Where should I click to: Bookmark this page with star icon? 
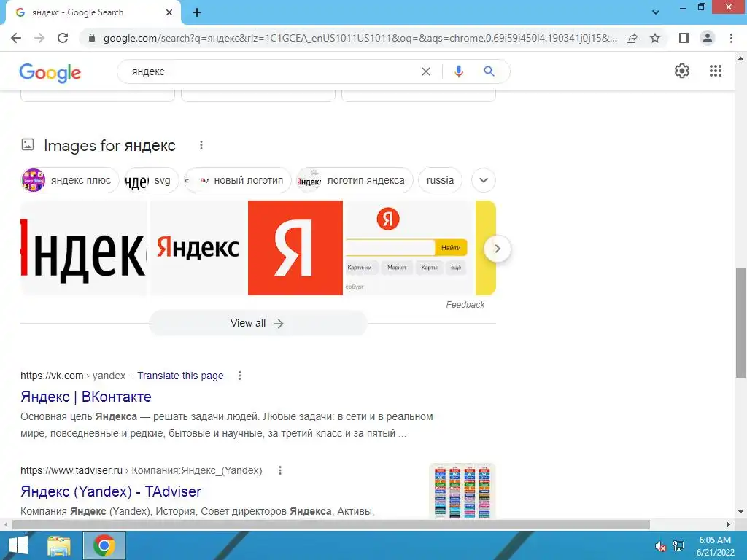(655, 38)
